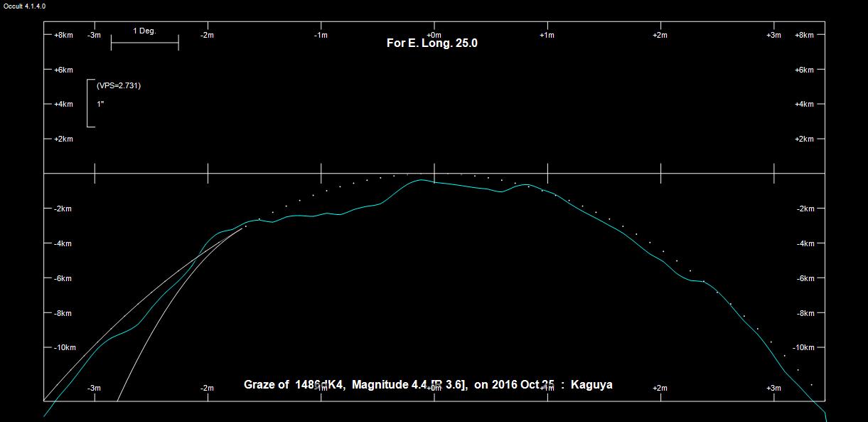This screenshot has height=422, width=868.
Task: Click the 'For E. Long. 25.0' title
Action: [432, 43]
